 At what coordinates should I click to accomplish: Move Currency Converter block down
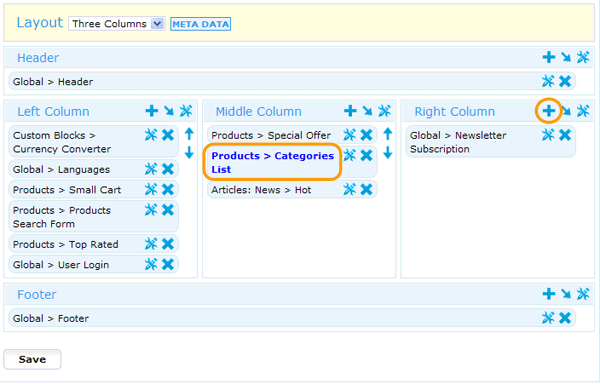point(189,153)
